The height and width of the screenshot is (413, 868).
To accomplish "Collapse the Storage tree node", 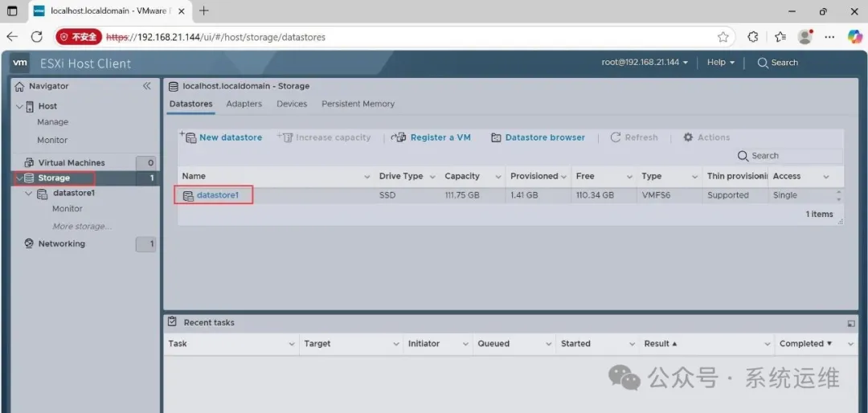I will [20, 178].
